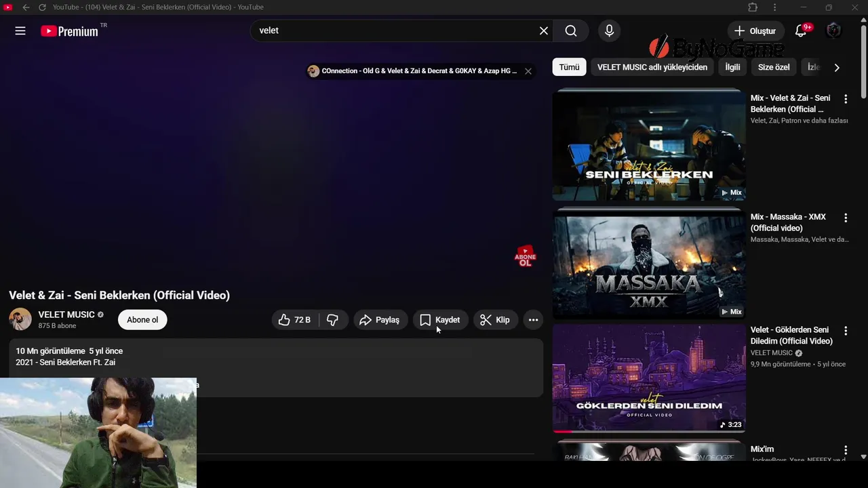Open Massaka XMX mix thumbnail

(x=649, y=264)
